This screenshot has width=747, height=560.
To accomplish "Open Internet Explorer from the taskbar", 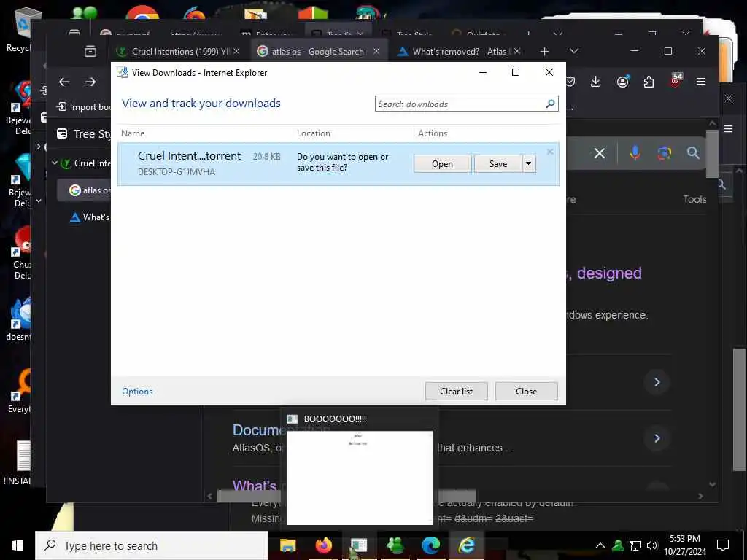I will (467, 545).
